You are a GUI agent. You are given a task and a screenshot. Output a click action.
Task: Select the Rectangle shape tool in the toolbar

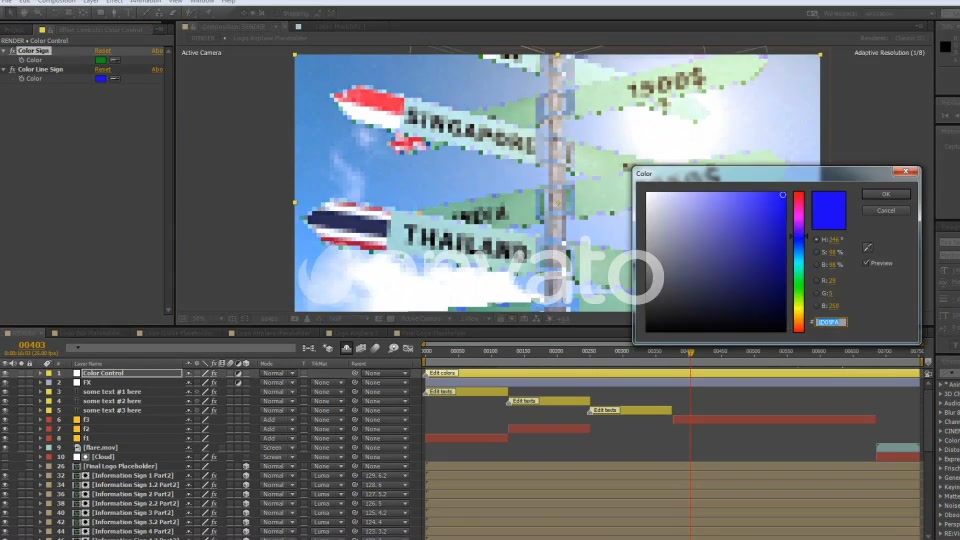click(x=100, y=12)
